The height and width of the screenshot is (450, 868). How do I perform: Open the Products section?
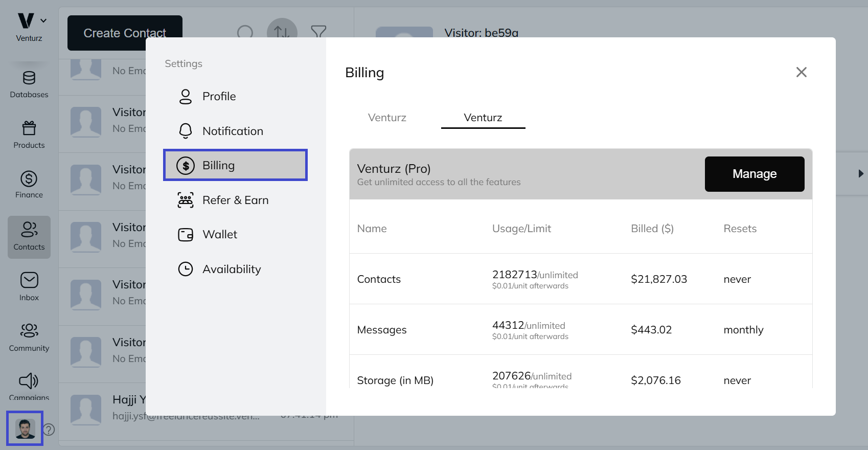tap(29, 134)
